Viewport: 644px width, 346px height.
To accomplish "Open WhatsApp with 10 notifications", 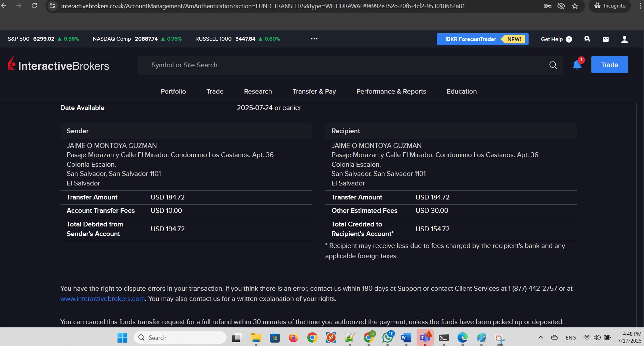I will pyautogui.click(x=388, y=338).
